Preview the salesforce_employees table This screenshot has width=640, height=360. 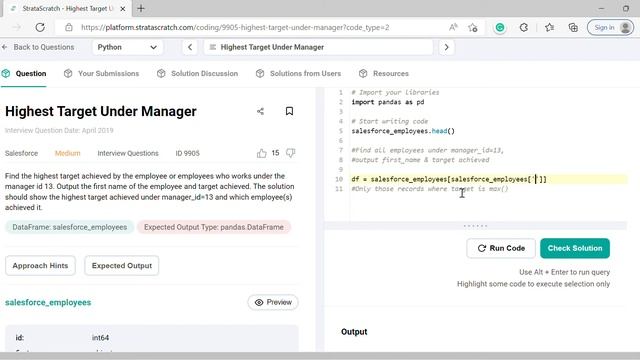click(273, 302)
